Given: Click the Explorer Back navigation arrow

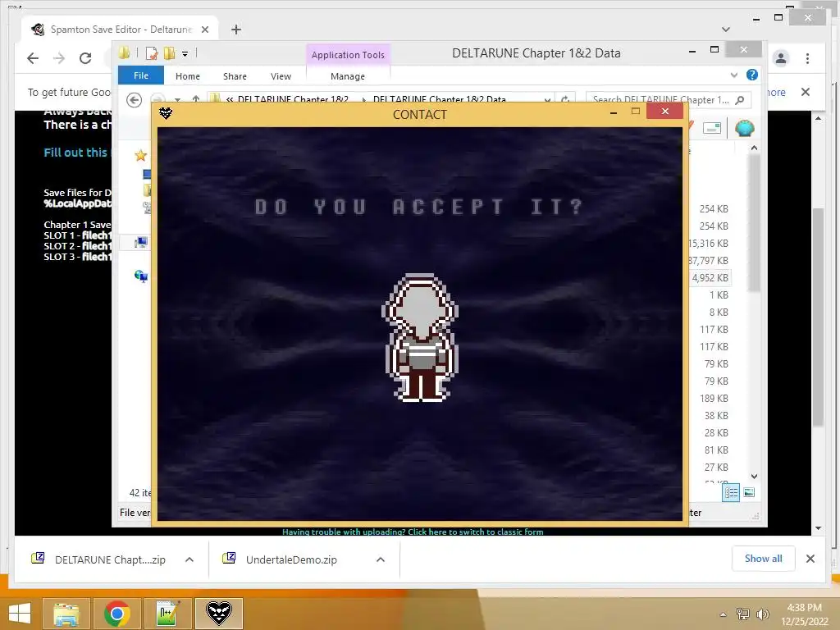Looking at the screenshot, I should click(134, 99).
